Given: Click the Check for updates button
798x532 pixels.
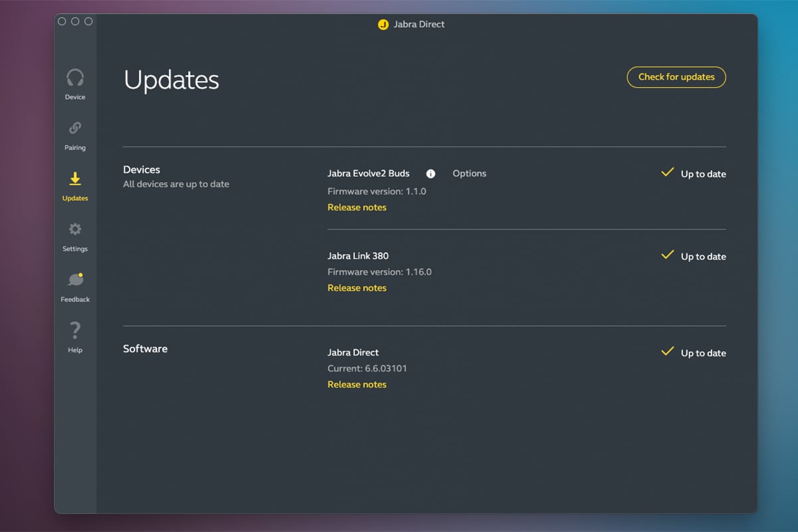Looking at the screenshot, I should coord(676,77).
